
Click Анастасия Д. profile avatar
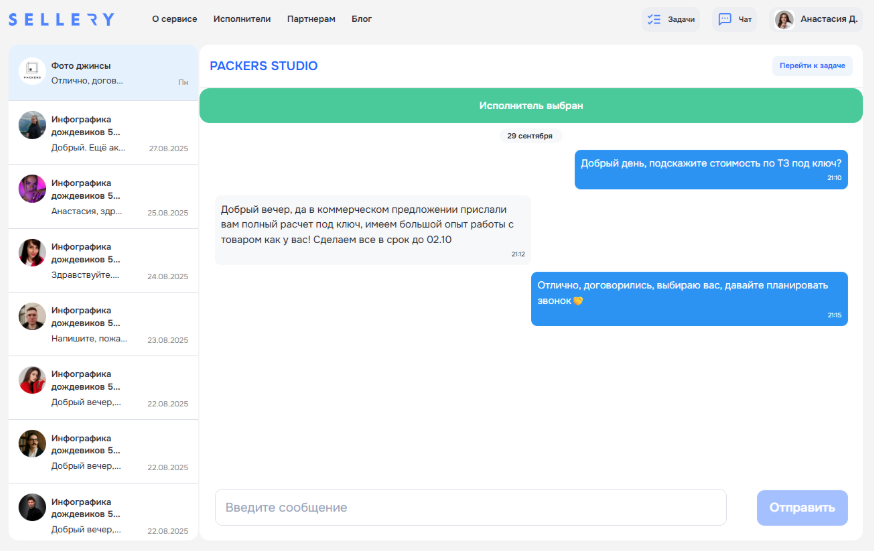coord(785,19)
